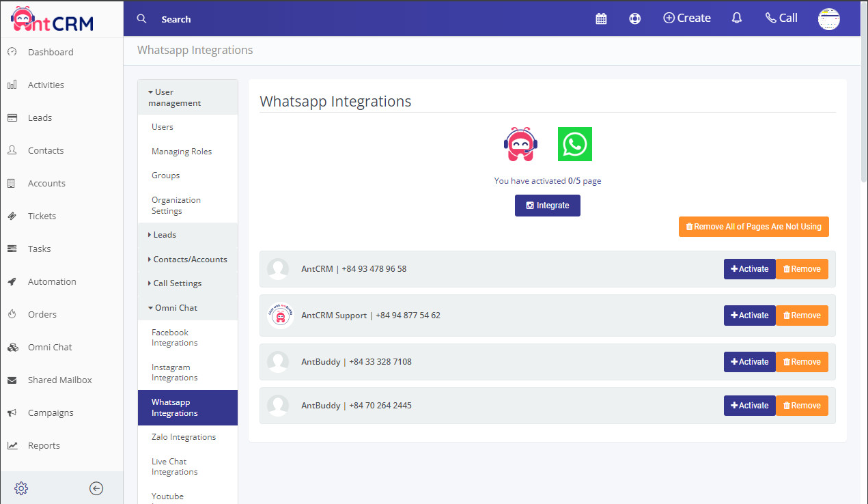Remove AntBuddy +84 33 328 7108
The image size is (868, 504).
click(x=802, y=362)
